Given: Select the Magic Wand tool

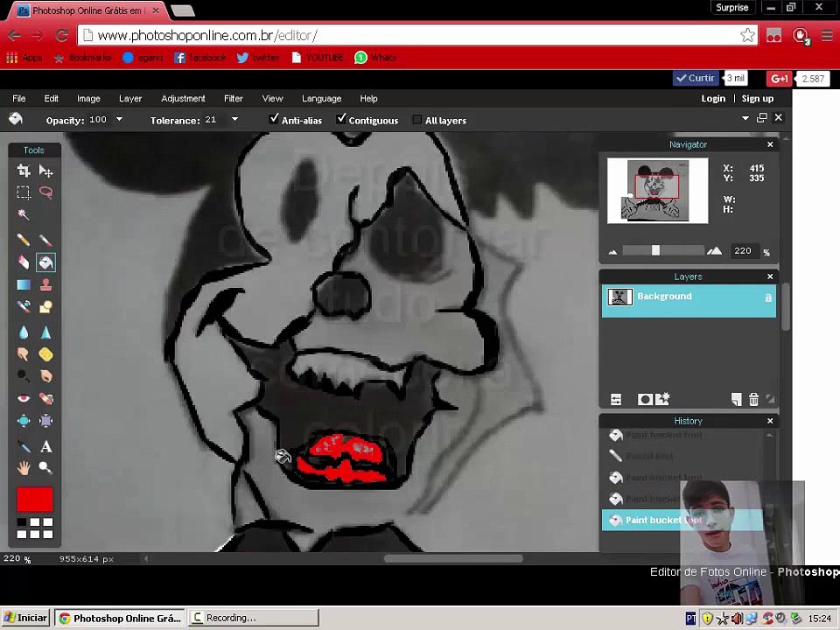Looking at the screenshot, I should click(x=24, y=214).
